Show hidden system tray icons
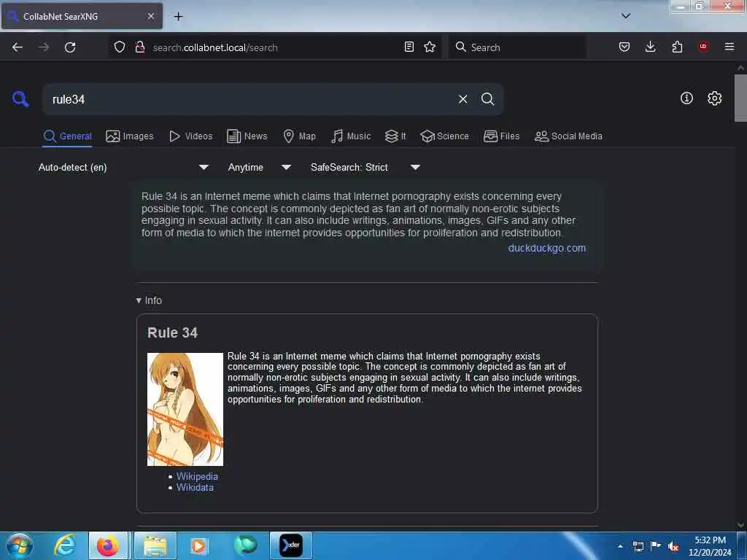This screenshot has width=747, height=560. tap(620, 546)
